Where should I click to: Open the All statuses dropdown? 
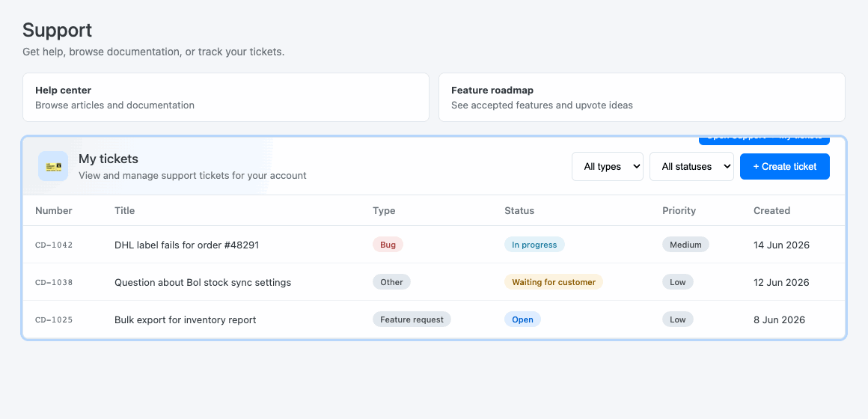691,167
